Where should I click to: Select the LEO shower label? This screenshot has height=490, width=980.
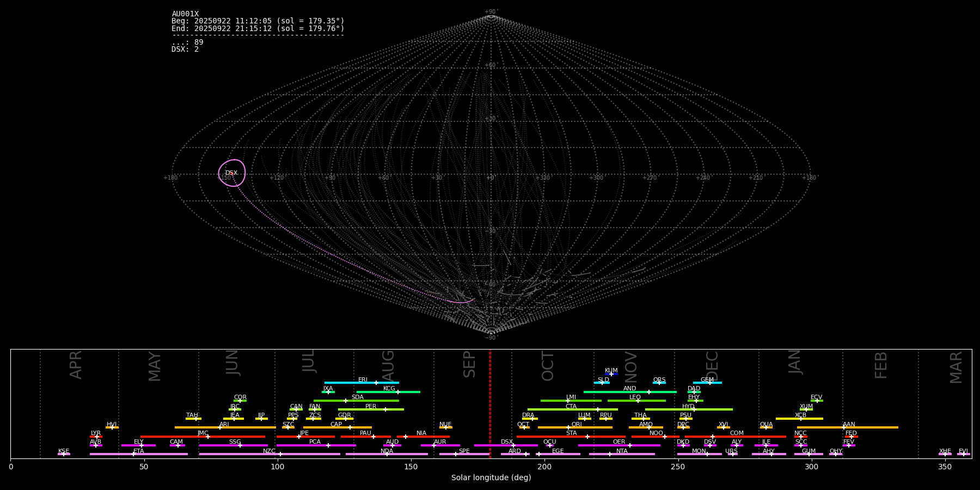(x=635, y=397)
